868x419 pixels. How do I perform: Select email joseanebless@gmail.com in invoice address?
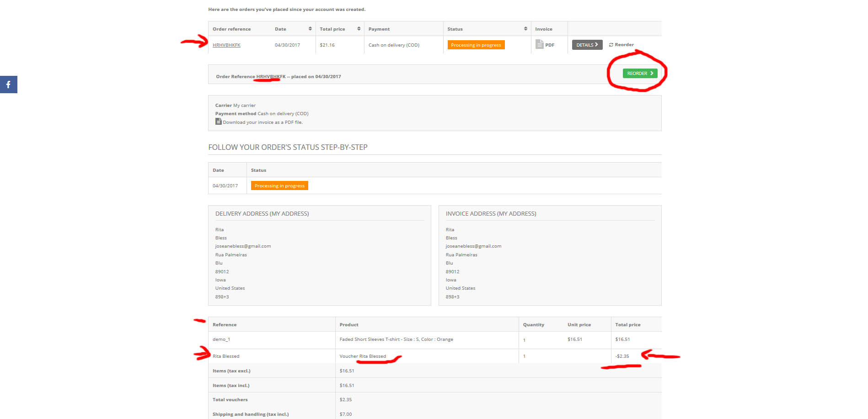coord(474,246)
